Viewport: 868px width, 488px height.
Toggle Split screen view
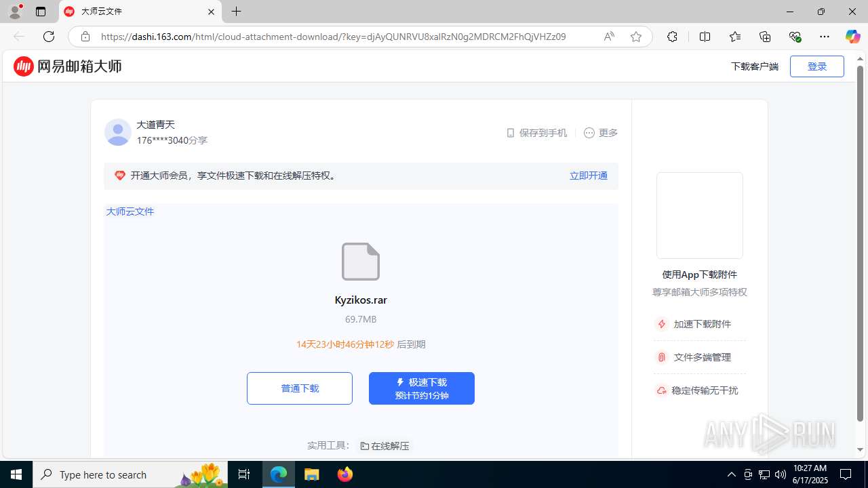point(705,37)
